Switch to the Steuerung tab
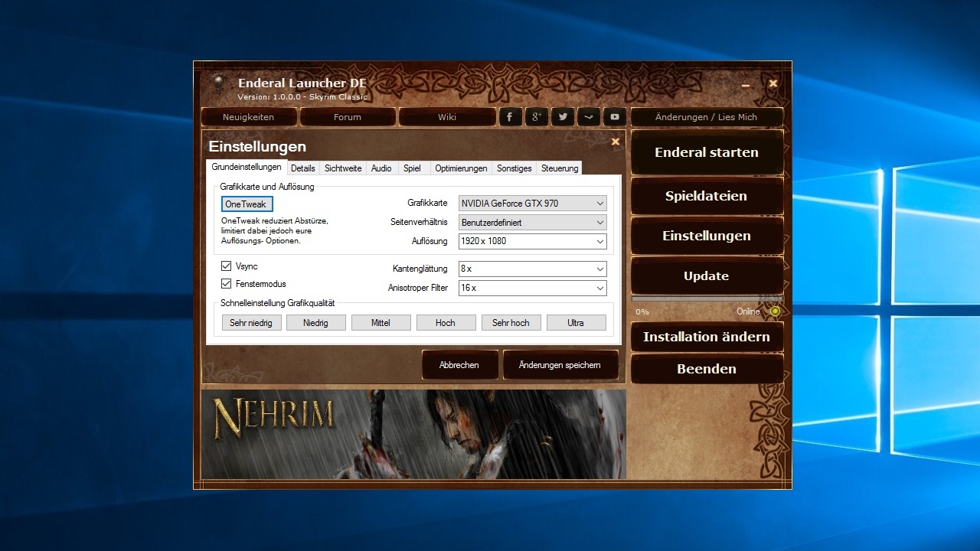 click(560, 168)
